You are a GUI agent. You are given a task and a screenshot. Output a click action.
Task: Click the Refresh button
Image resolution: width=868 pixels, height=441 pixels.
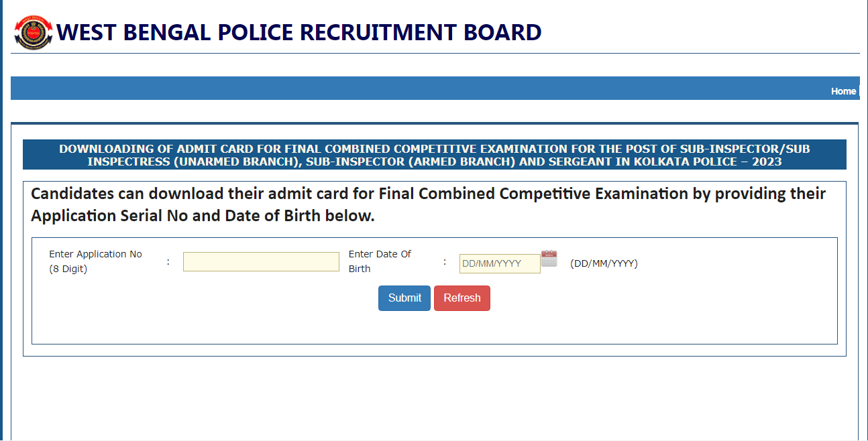[462, 298]
